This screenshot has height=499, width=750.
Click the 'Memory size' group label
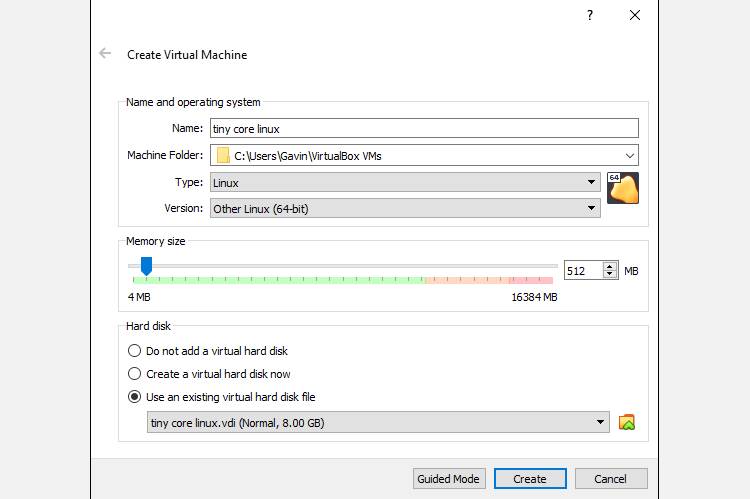pyautogui.click(x=155, y=241)
